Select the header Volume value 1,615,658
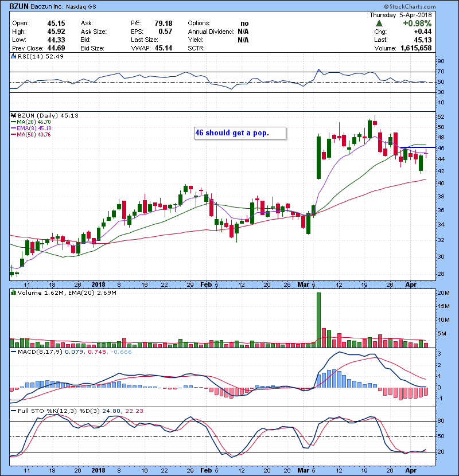The image size is (459, 476). point(416,48)
